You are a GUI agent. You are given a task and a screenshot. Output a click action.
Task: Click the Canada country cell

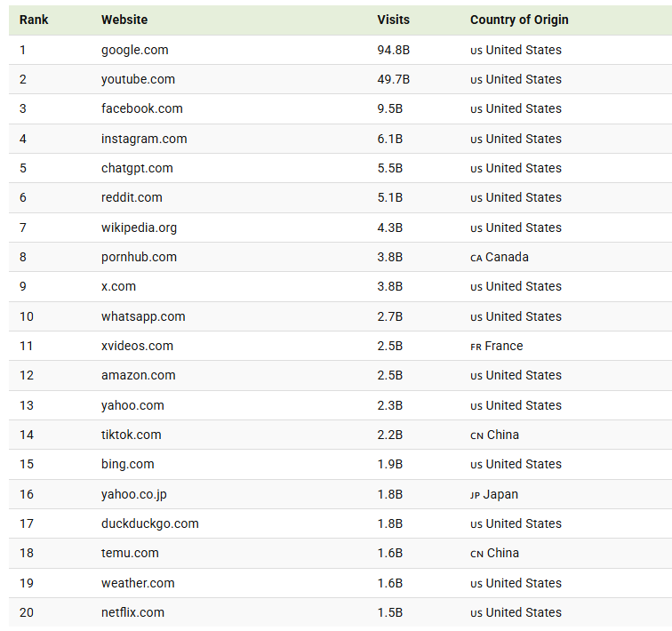click(500, 257)
